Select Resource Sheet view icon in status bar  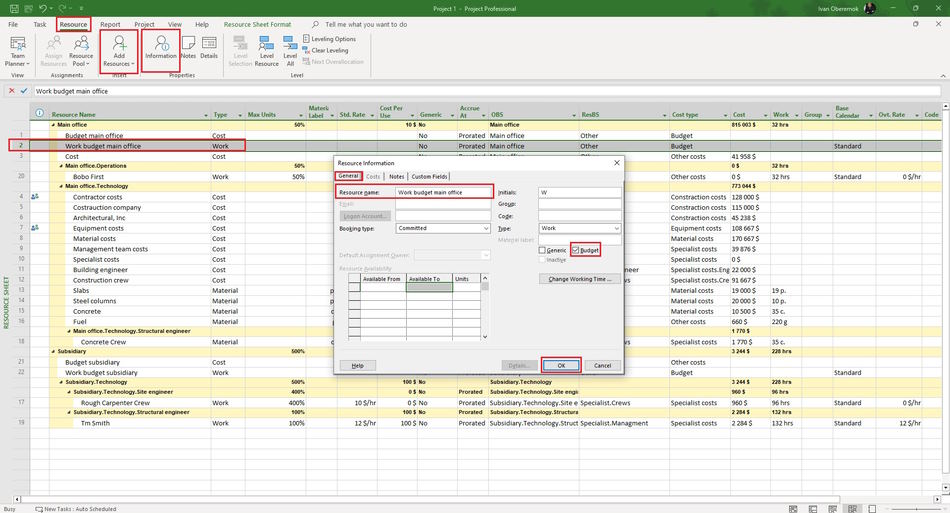pos(852,509)
